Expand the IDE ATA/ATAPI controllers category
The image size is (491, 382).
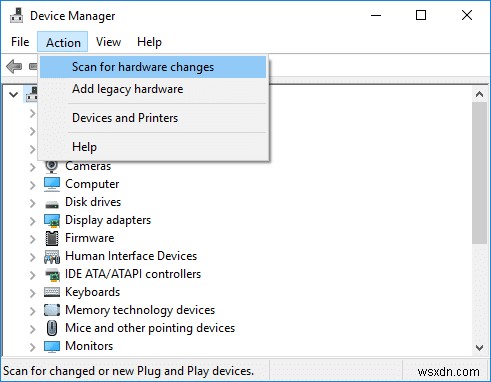pyautogui.click(x=32, y=274)
